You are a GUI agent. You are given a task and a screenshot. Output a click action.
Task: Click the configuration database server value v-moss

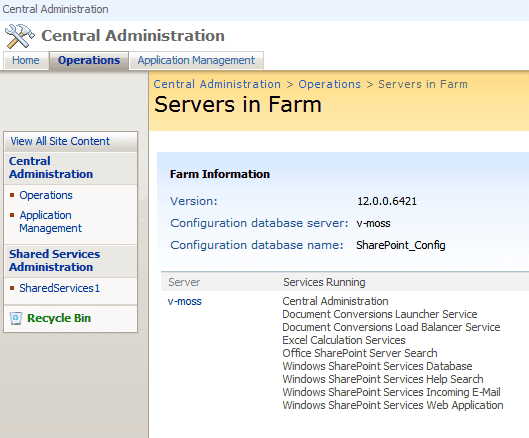pyautogui.click(x=373, y=223)
